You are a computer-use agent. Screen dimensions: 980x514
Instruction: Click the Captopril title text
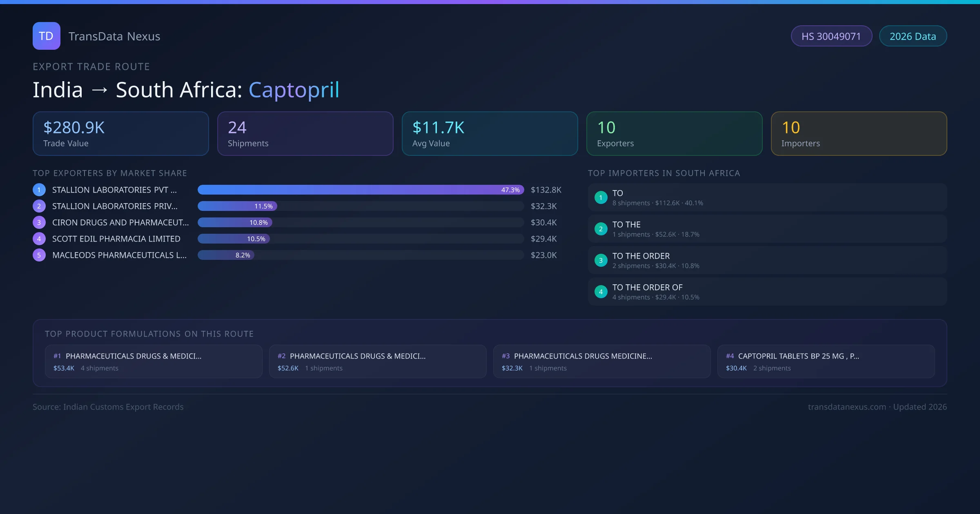click(x=294, y=90)
